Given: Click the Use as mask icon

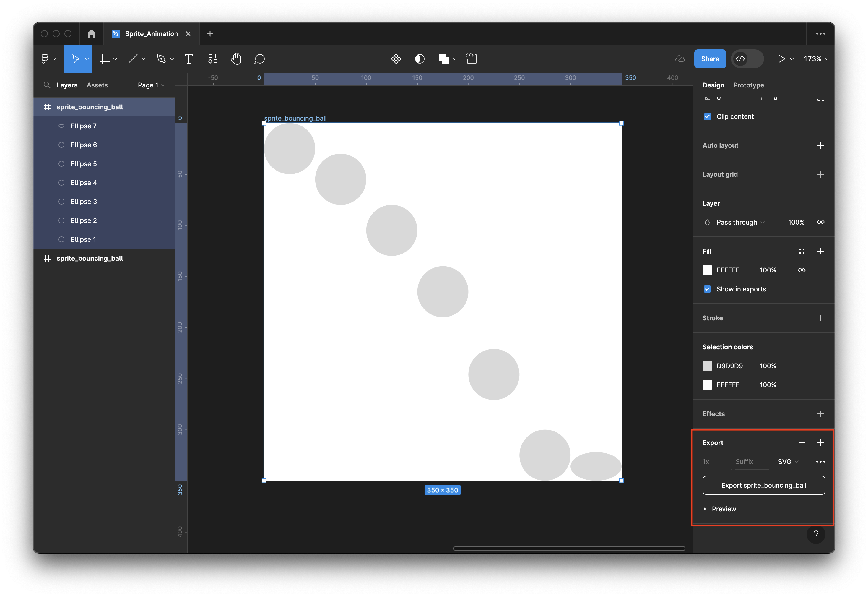Looking at the screenshot, I should (420, 59).
